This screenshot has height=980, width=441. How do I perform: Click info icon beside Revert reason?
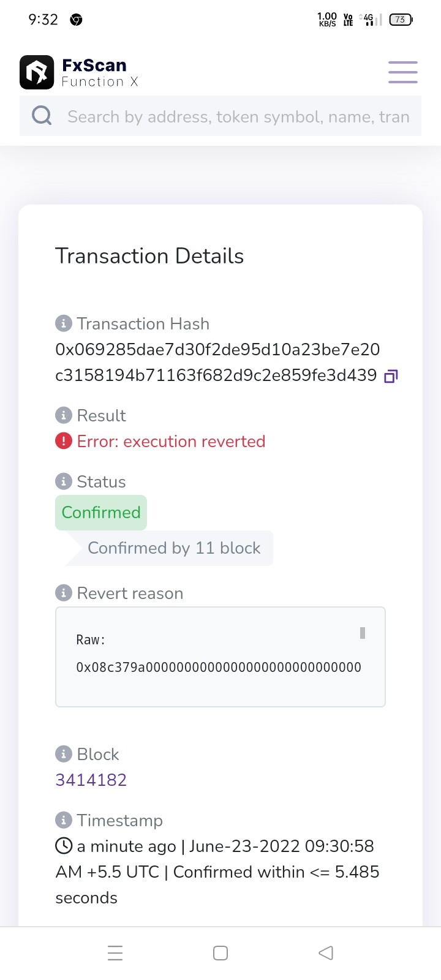click(63, 592)
